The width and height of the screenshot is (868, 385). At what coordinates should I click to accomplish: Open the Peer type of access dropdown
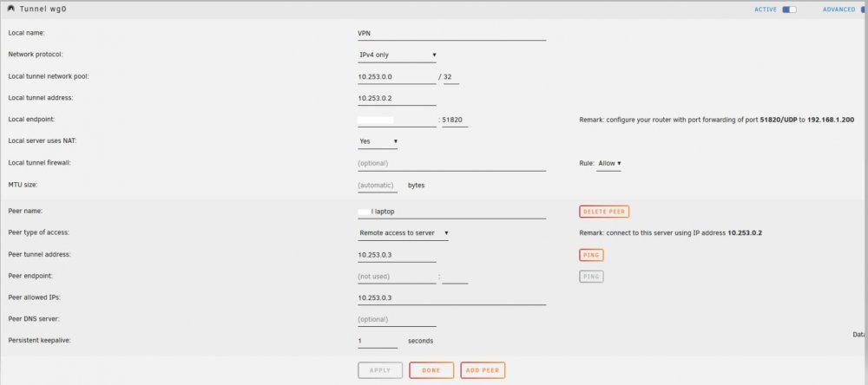tap(403, 233)
